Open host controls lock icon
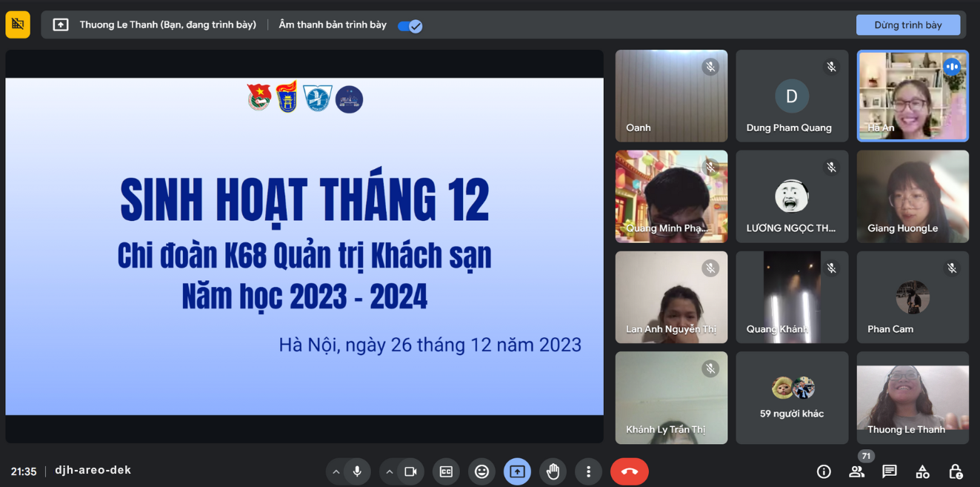The image size is (980, 487). pyautogui.click(x=956, y=471)
